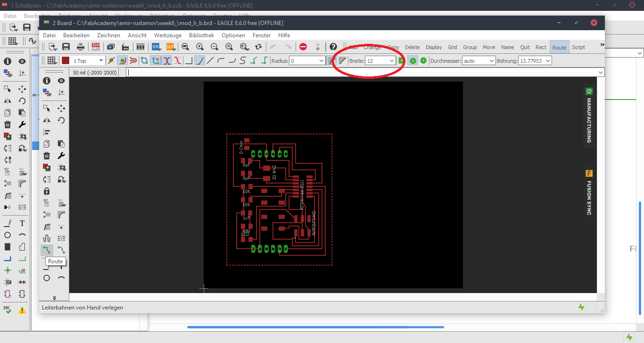Open the Datei menu in Board window

[49, 35]
